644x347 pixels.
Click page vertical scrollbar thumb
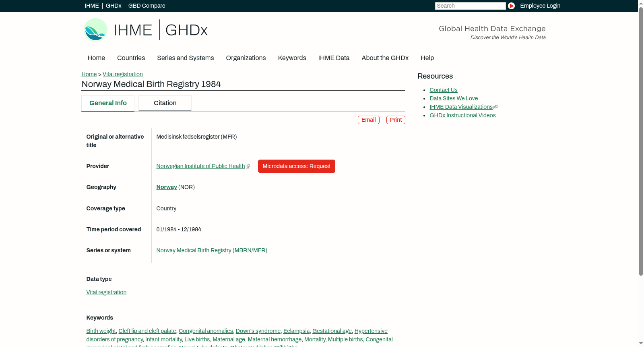coord(641,141)
